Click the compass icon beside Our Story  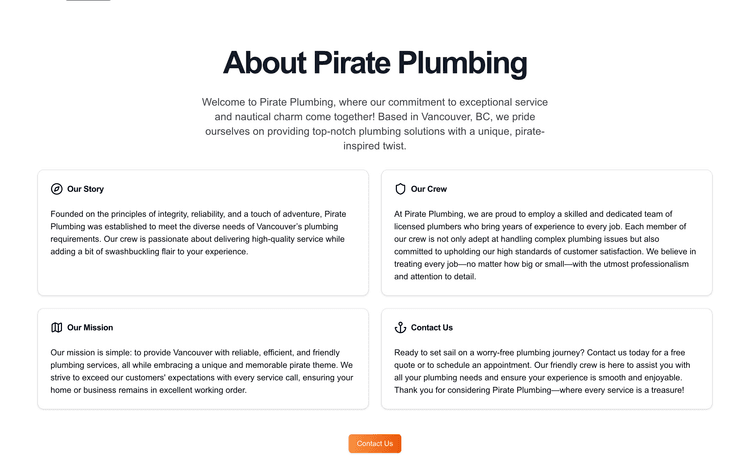tap(57, 189)
